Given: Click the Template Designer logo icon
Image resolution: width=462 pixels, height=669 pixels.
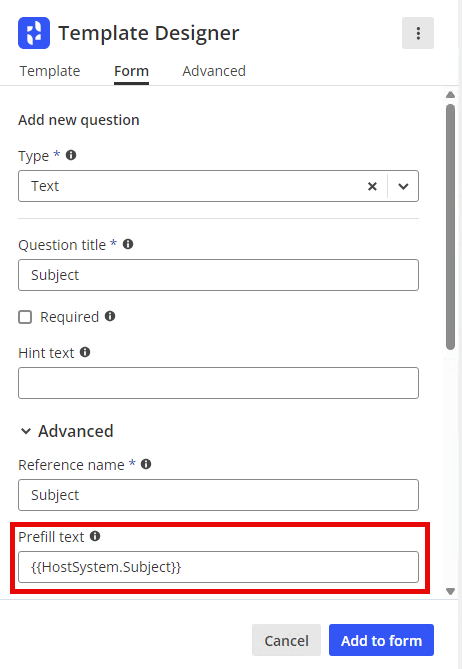Looking at the screenshot, I should [34, 33].
